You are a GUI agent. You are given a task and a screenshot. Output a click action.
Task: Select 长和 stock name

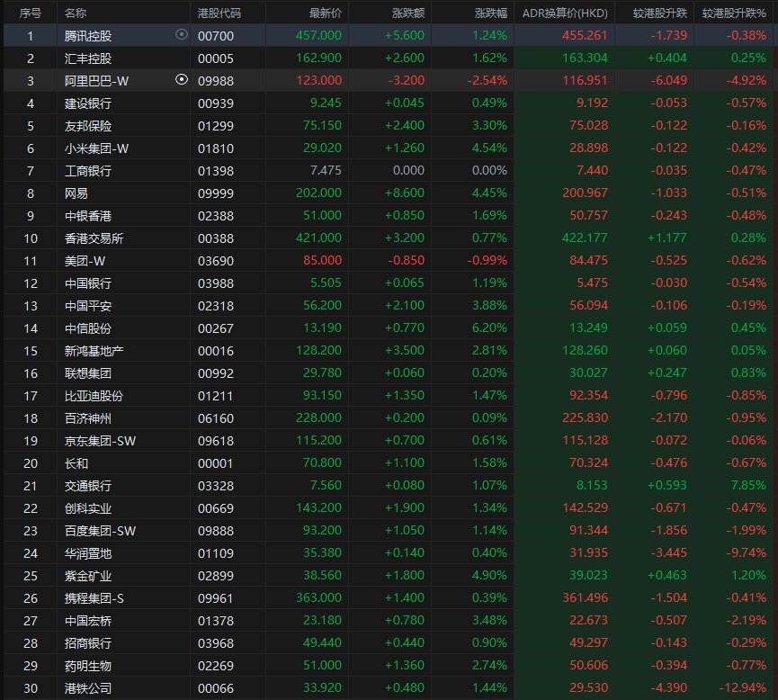[76, 463]
